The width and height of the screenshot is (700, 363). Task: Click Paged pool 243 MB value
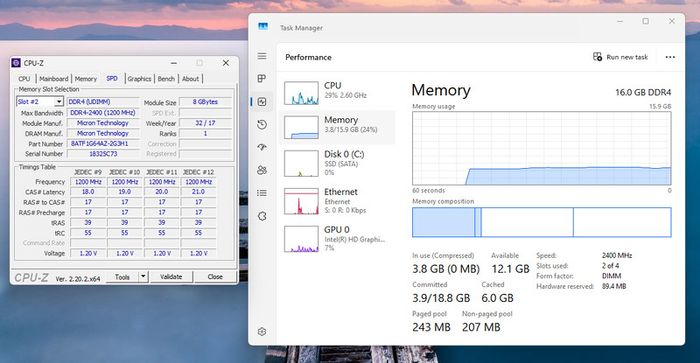tap(431, 327)
